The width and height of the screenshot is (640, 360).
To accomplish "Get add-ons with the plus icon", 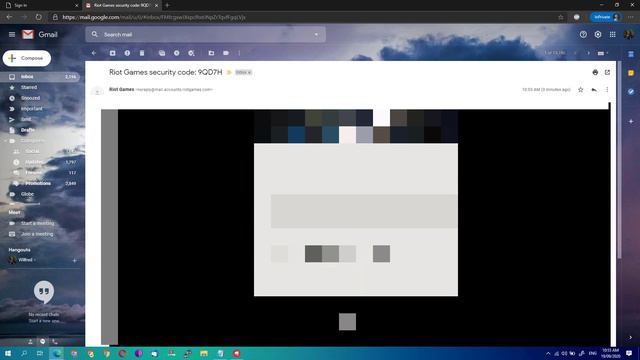I will [631, 121].
